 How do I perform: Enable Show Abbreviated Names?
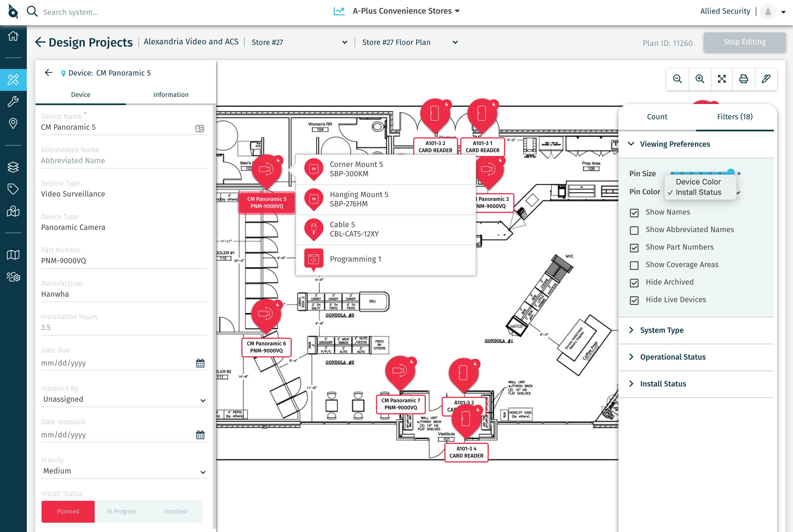634,230
